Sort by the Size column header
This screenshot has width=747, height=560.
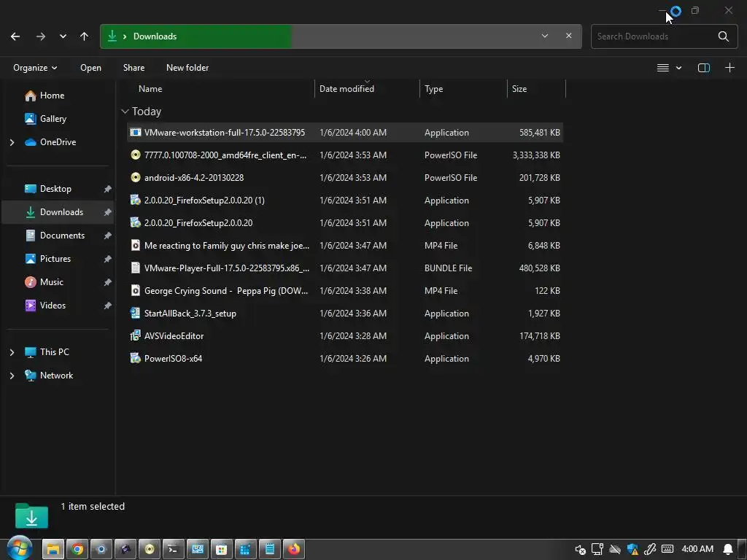[x=519, y=88]
